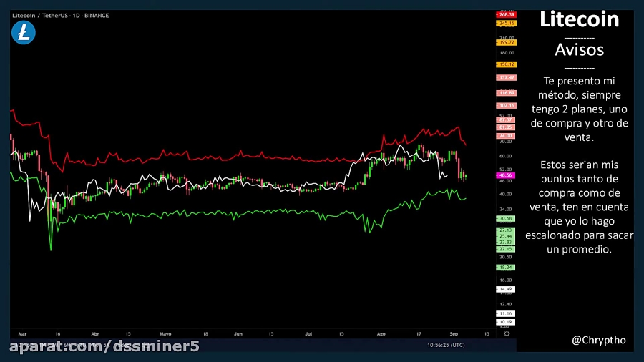This screenshot has height=362, width=644.
Task: Click the orange 158.12 price level
Action: pos(506,64)
